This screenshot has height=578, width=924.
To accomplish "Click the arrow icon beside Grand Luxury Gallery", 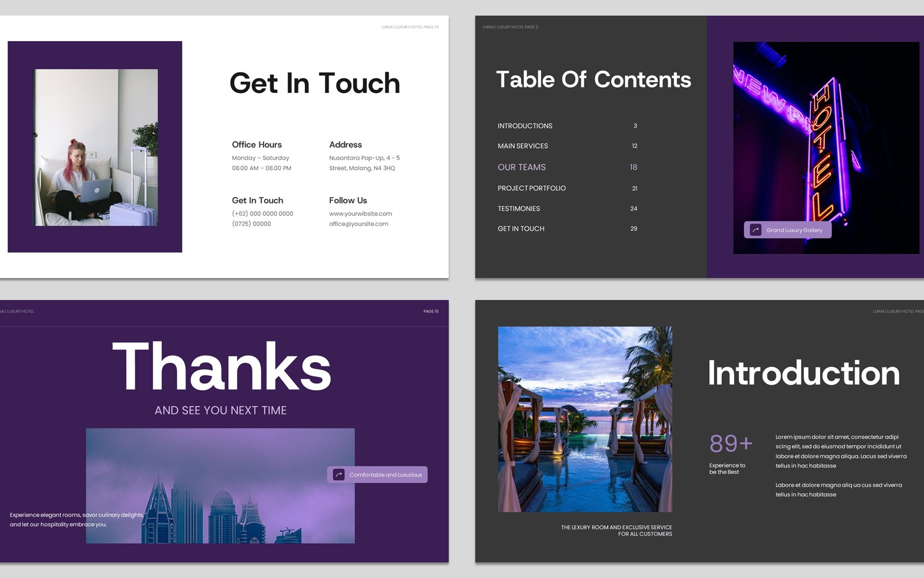I will [x=755, y=230].
